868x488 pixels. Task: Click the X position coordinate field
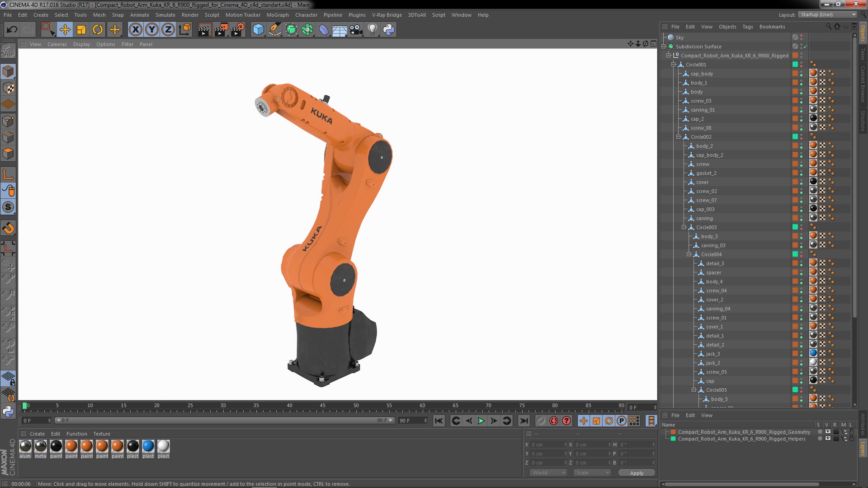tap(548, 445)
